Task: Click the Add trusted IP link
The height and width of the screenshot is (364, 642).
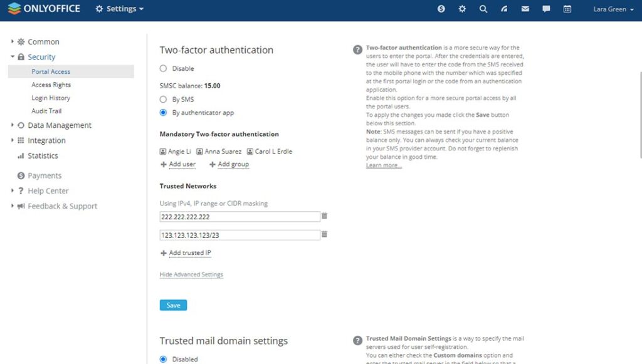Action: (190, 252)
